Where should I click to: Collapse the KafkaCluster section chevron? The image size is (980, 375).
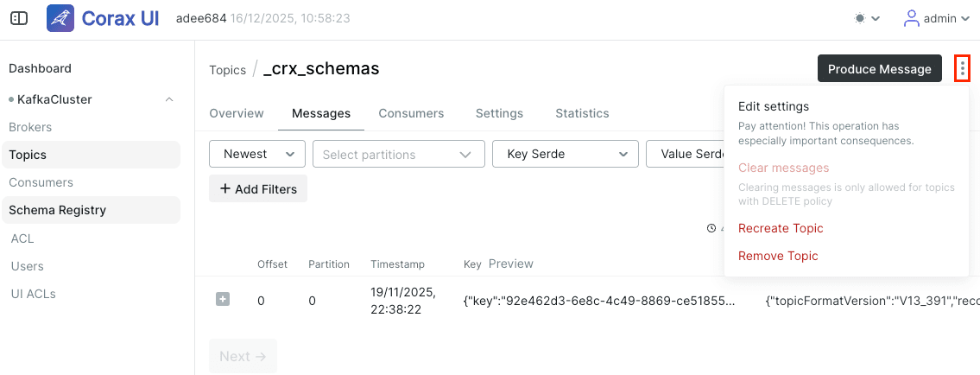pos(169,99)
